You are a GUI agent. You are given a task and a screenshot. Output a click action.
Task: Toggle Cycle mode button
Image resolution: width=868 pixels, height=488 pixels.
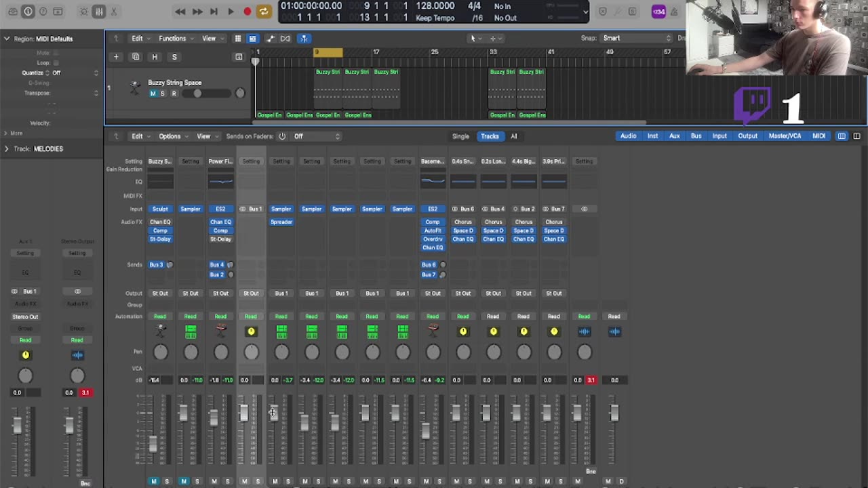[x=264, y=12]
